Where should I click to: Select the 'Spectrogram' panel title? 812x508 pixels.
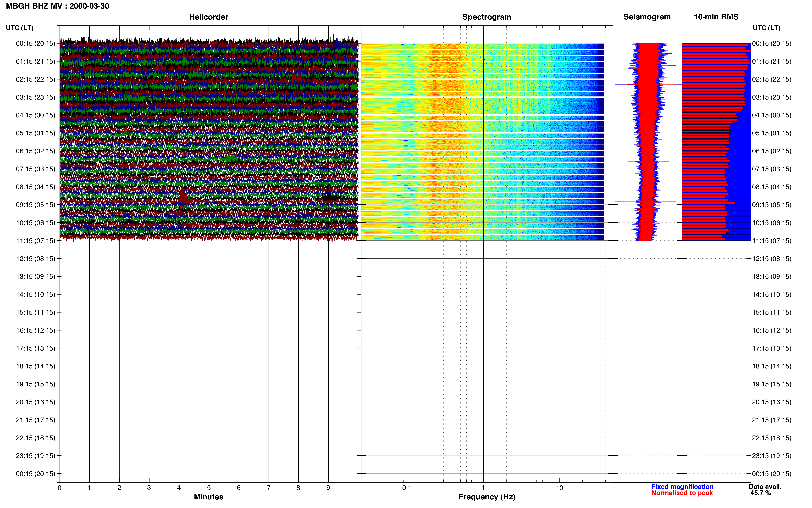tap(487, 17)
